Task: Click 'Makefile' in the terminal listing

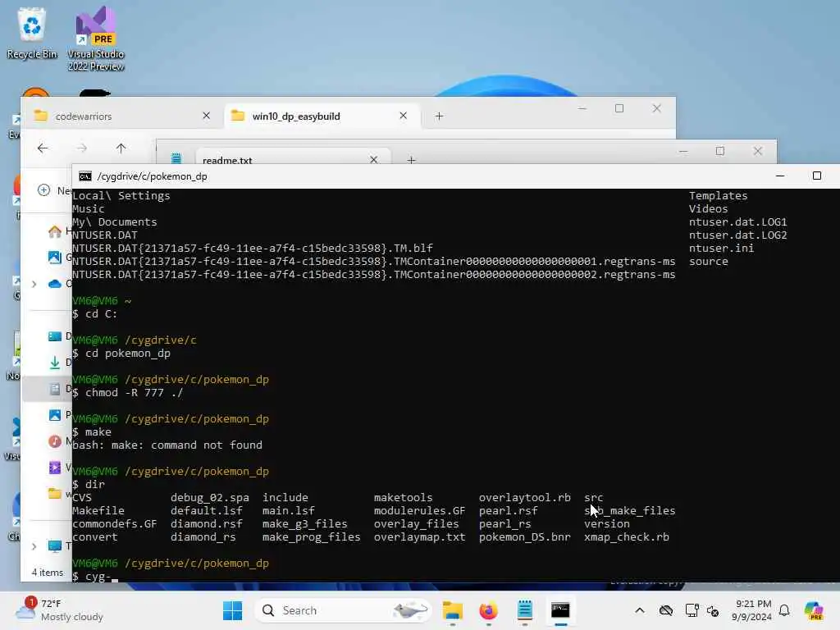Action: coord(98,510)
